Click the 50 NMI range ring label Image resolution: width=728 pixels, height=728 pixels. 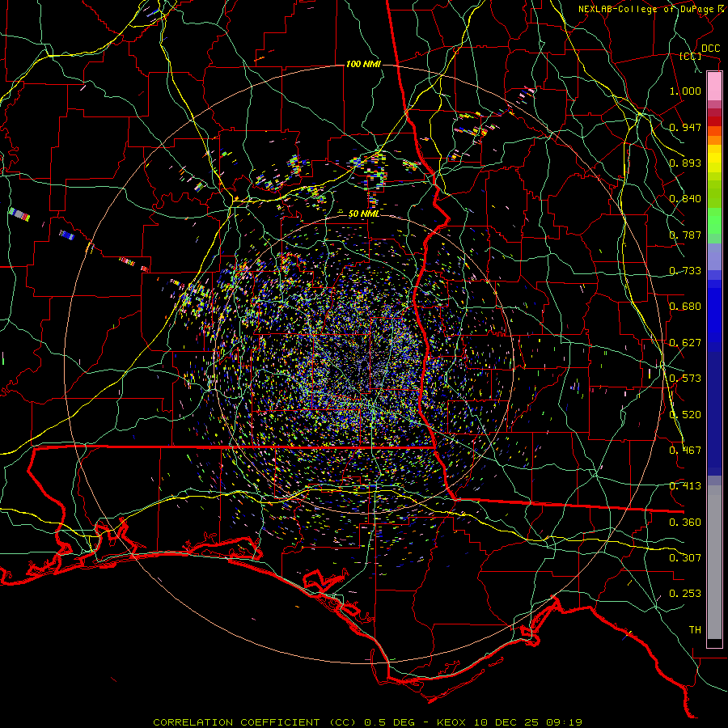coord(364,214)
